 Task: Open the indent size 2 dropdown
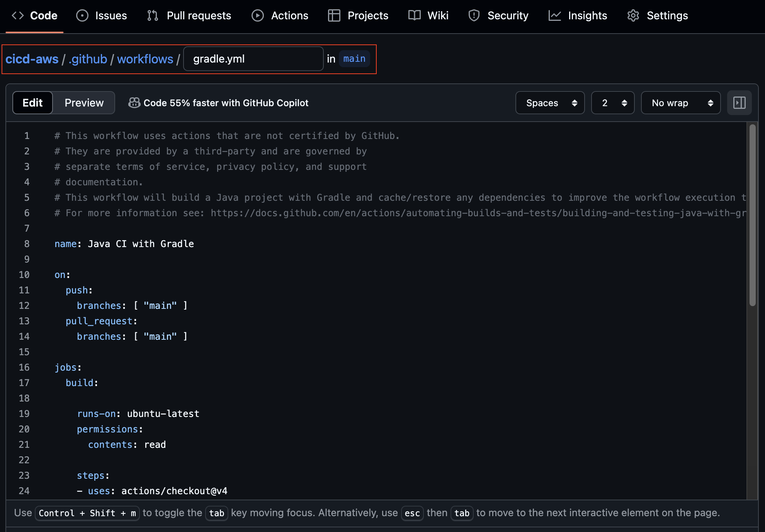[613, 103]
